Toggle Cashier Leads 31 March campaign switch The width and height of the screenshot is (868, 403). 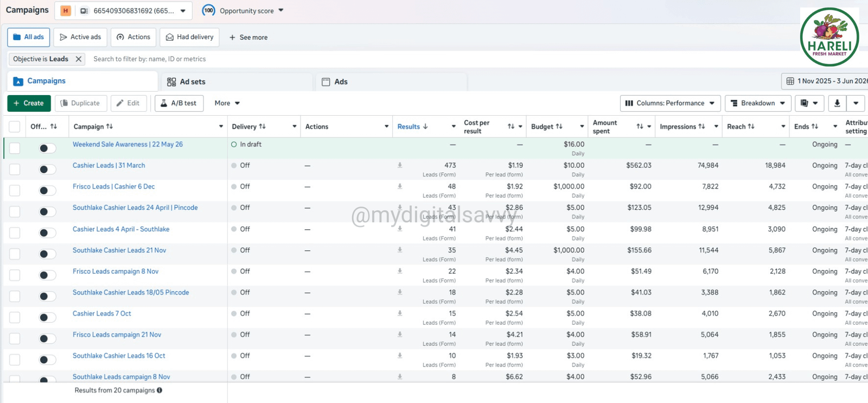(47, 169)
